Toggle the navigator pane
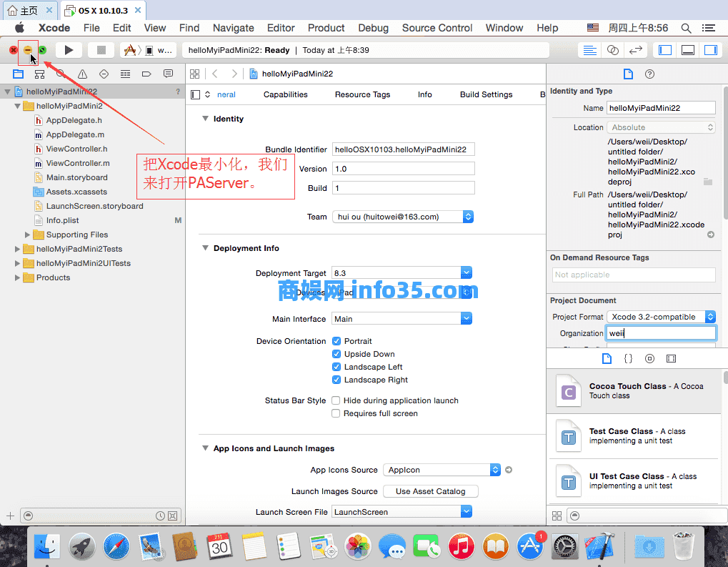 pyautogui.click(x=665, y=50)
